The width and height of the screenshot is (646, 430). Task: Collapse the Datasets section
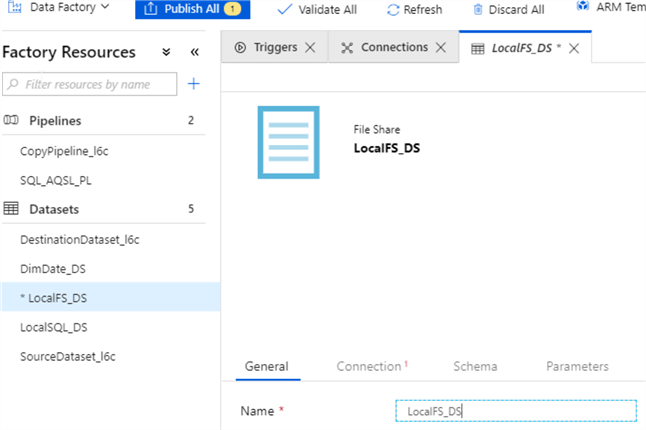tap(103, 209)
